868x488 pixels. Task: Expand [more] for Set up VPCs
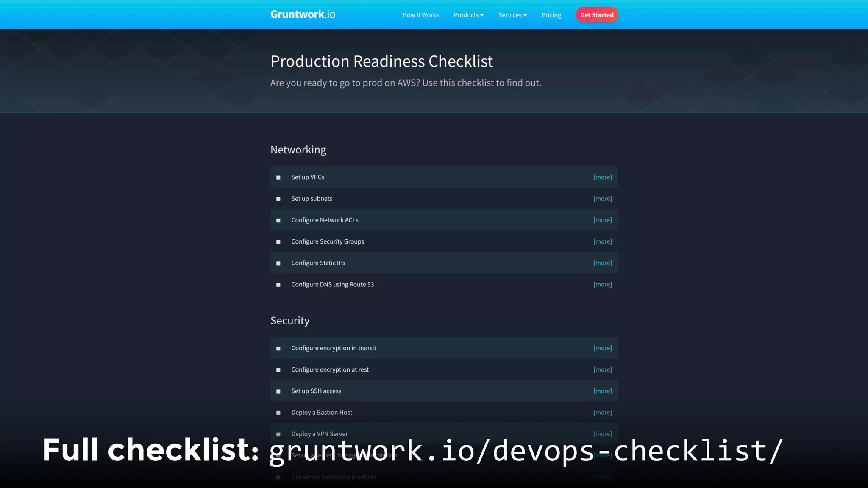point(602,177)
